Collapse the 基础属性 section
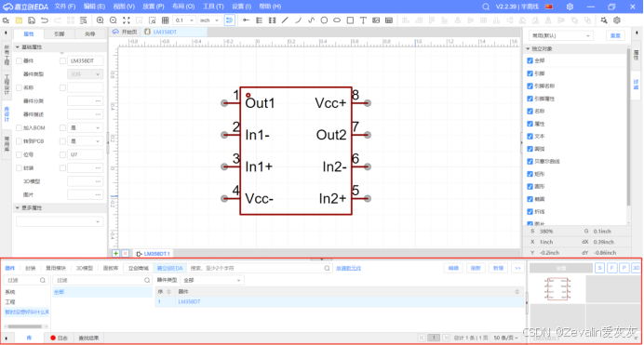This screenshot has width=644, height=345. [18, 47]
